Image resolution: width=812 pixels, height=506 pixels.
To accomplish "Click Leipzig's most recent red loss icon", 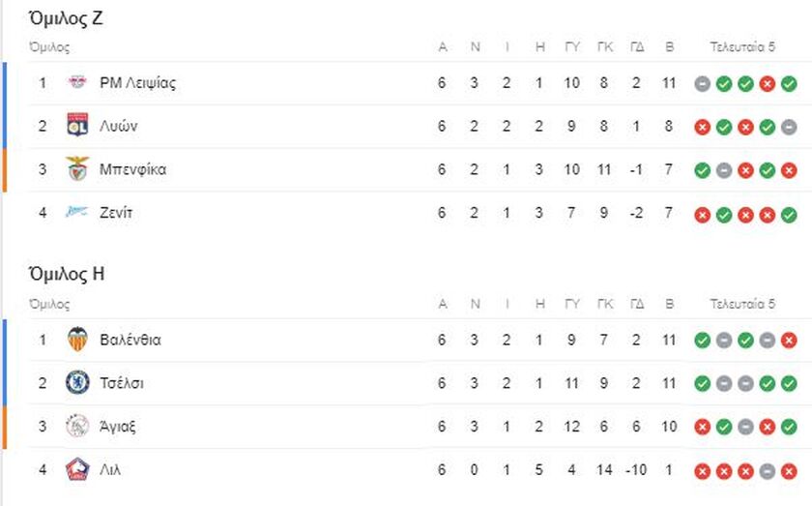I will point(768,83).
